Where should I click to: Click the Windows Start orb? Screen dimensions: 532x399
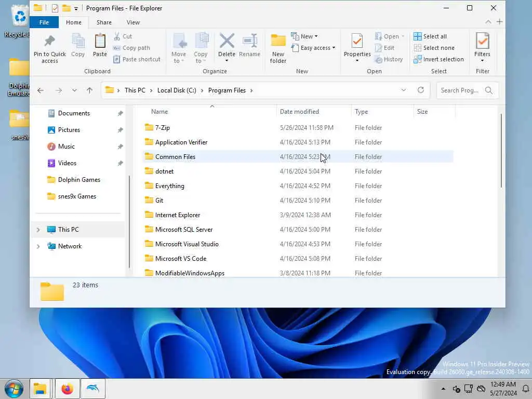14,389
